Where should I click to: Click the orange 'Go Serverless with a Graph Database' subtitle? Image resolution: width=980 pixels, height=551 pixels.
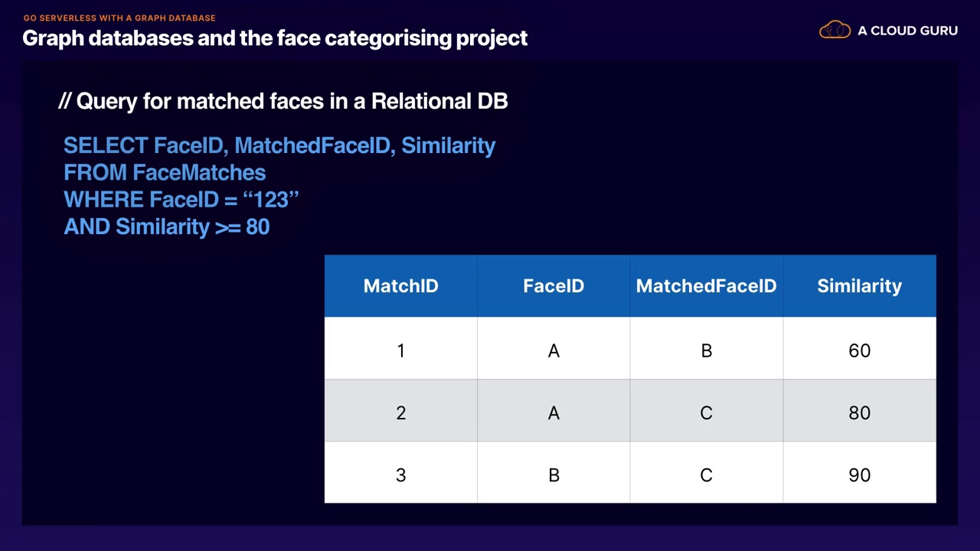click(x=119, y=18)
